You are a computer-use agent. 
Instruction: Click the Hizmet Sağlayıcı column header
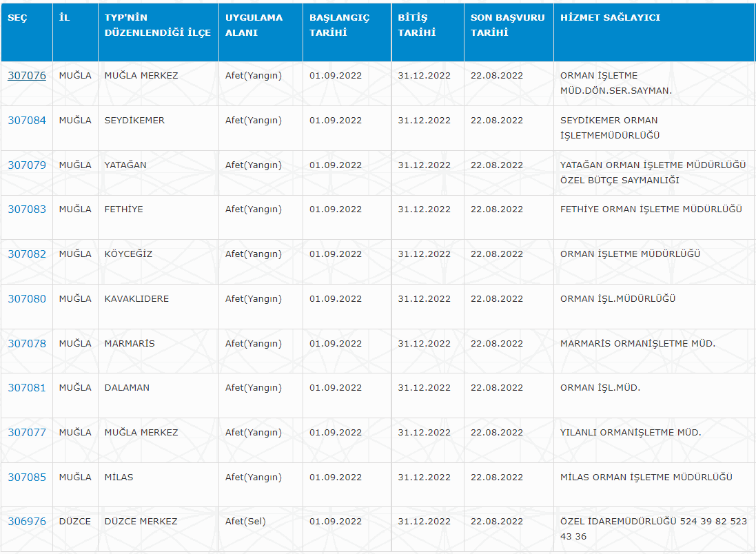[x=610, y=18]
